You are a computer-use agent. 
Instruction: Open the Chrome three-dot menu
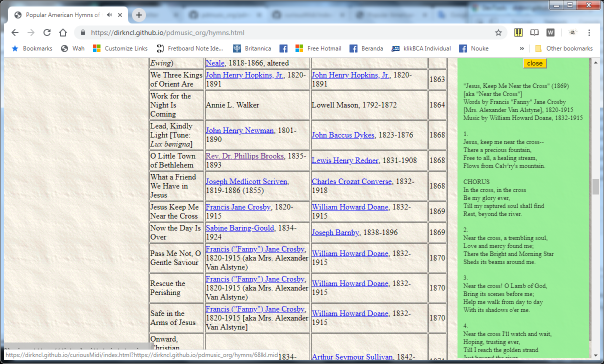point(589,32)
